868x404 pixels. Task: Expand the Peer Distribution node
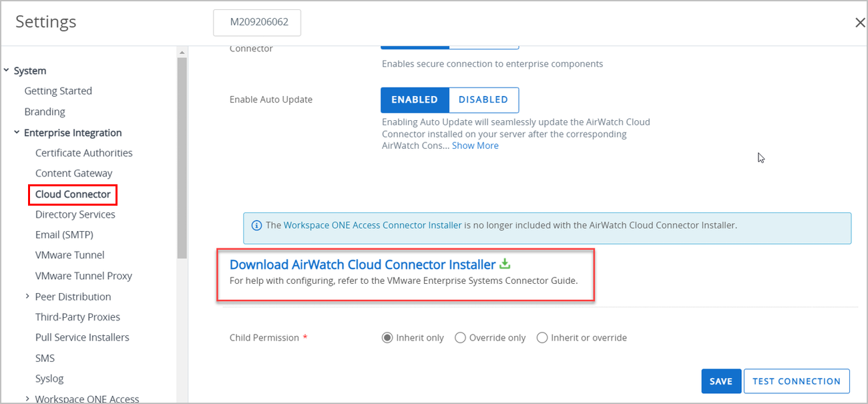coord(27,296)
